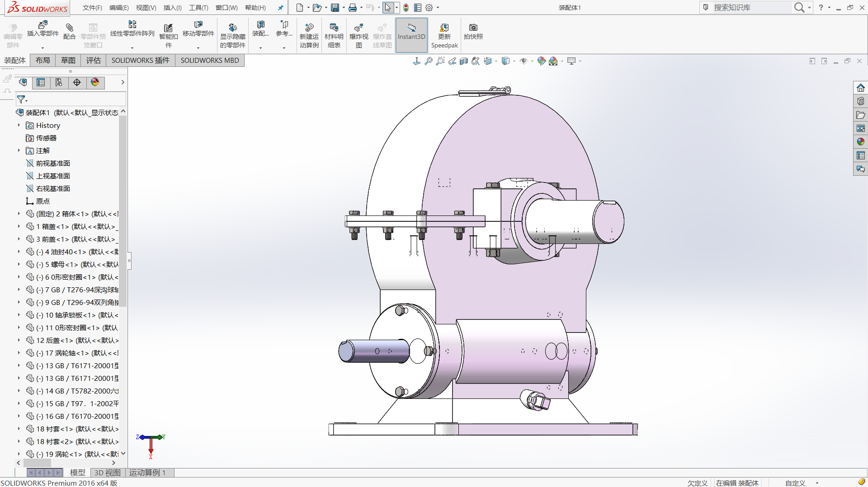
Task: Open PropertyManager tab icon
Action: [x=41, y=82]
